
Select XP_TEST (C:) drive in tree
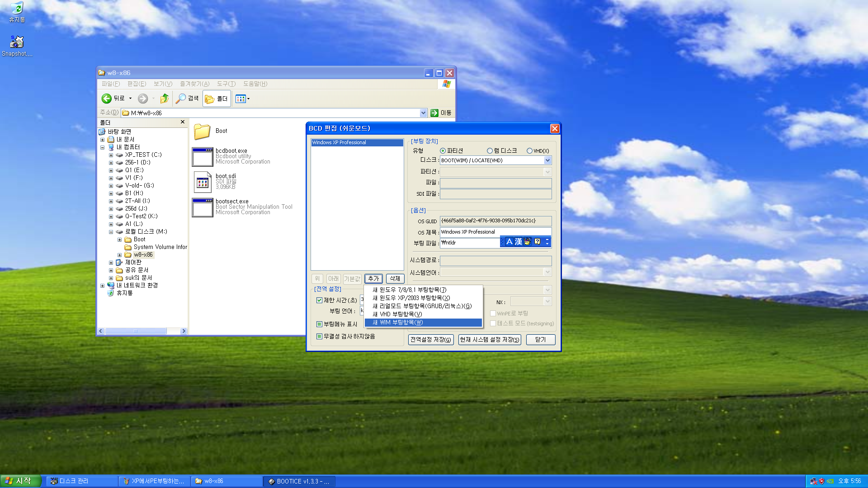tap(143, 155)
